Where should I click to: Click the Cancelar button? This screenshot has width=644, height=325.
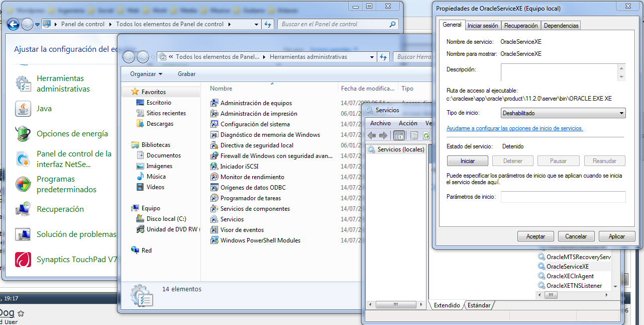coord(576,236)
